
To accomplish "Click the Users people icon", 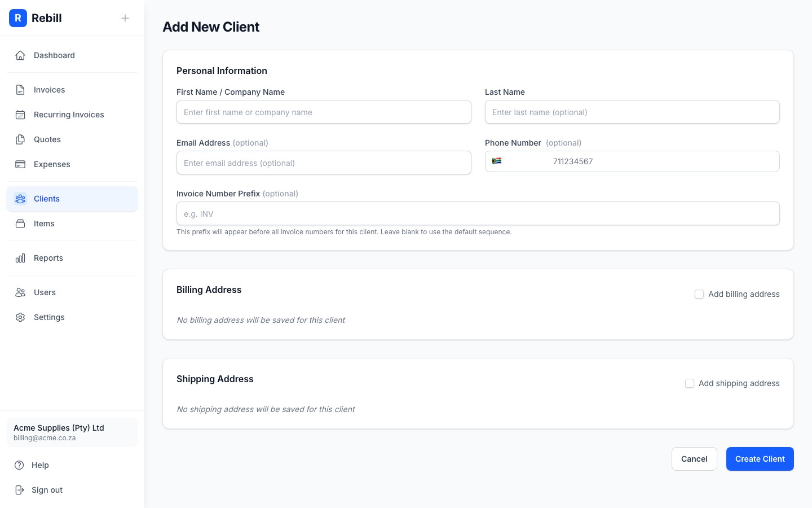I will (20, 292).
